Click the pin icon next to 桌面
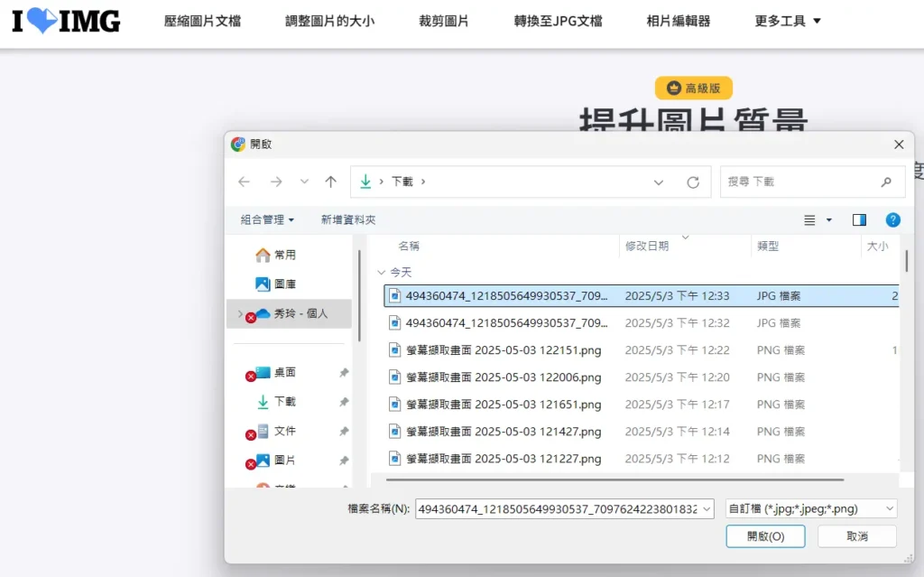Screen dimensions: 924x577 (x=344, y=372)
